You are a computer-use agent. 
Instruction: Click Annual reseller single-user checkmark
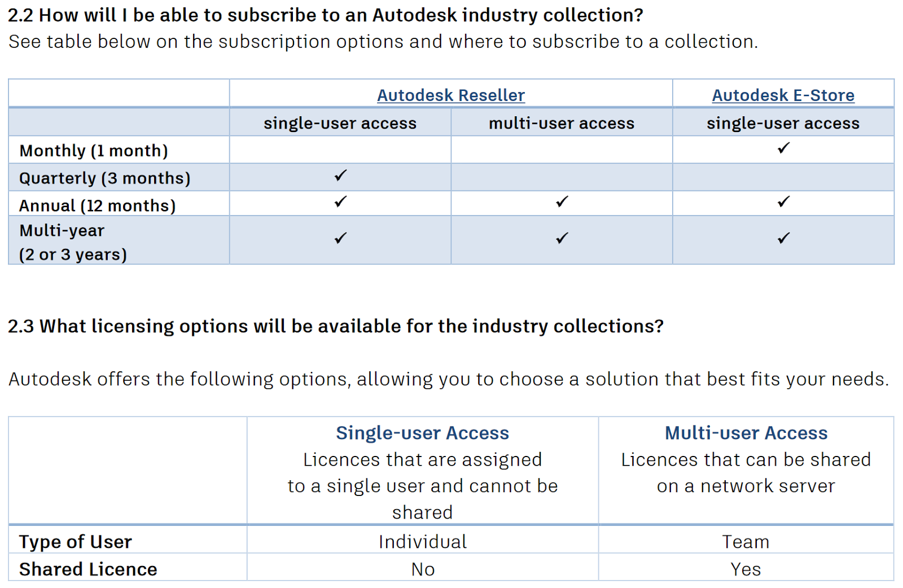click(x=340, y=202)
